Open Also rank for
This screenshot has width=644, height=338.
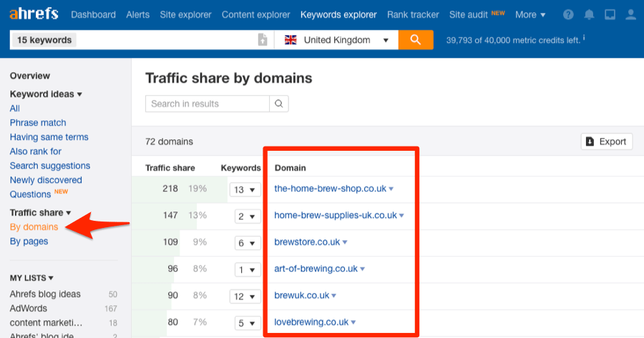36,151
